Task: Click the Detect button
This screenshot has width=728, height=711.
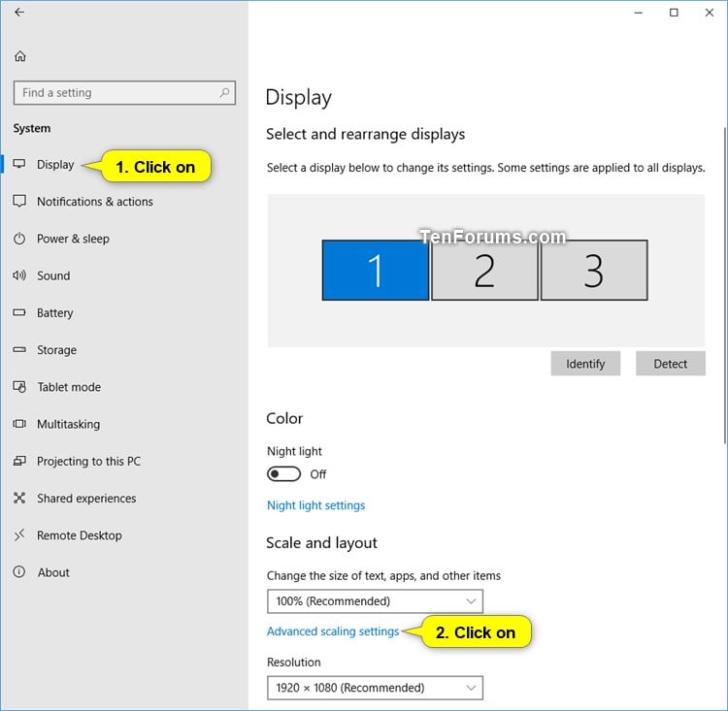Action: (x=671, y=364)
